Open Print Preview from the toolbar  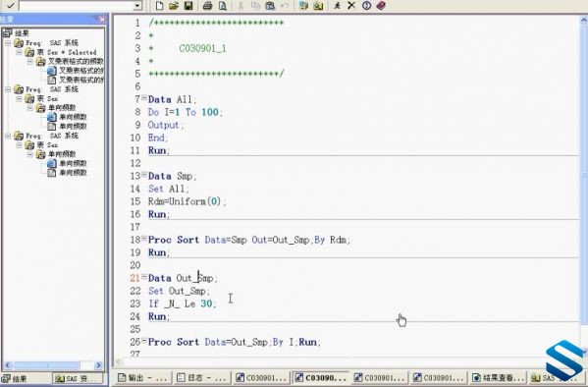coord(223,6)
